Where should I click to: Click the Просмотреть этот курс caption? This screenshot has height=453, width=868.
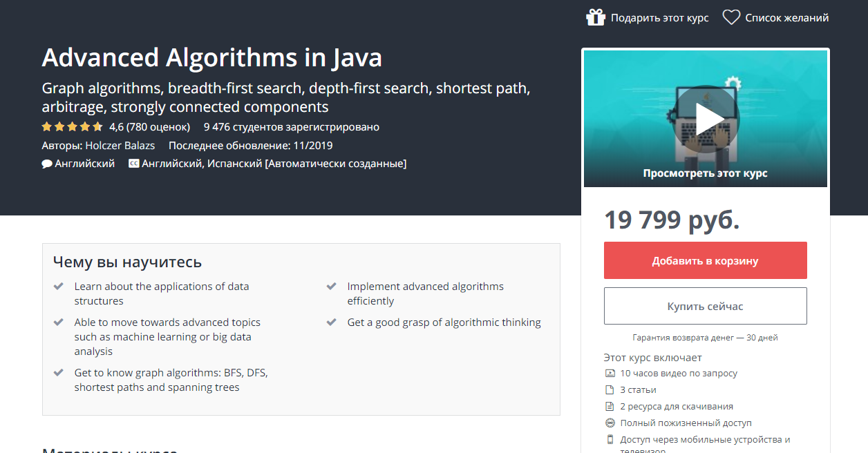pyautogui.click(x=705, y=173)
